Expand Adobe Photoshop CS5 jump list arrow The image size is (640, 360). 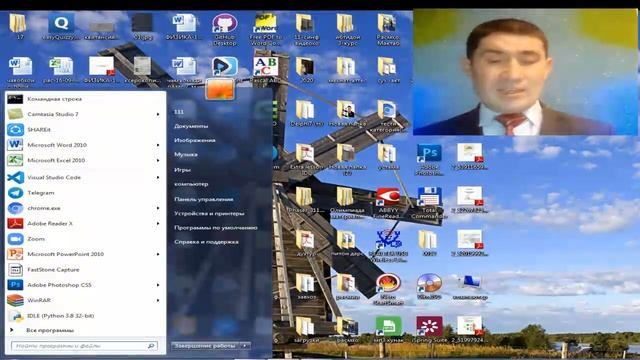[x=158, y=285]
